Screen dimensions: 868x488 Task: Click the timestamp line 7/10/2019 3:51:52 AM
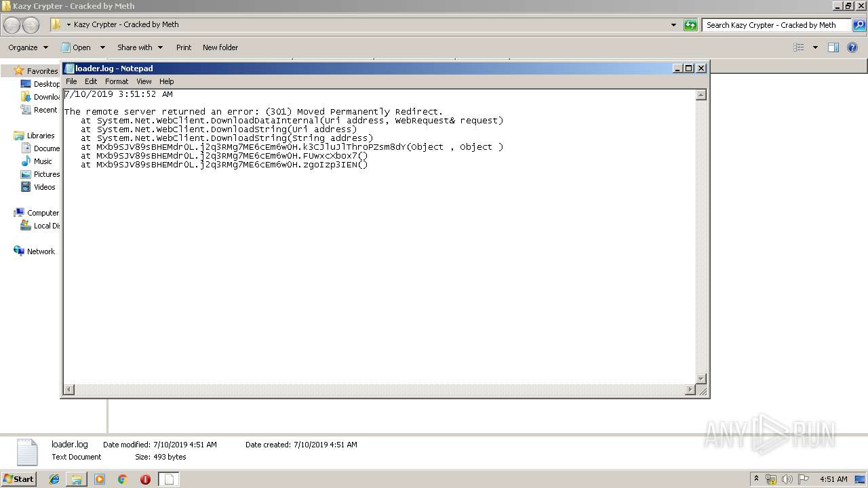pos(119,94)
